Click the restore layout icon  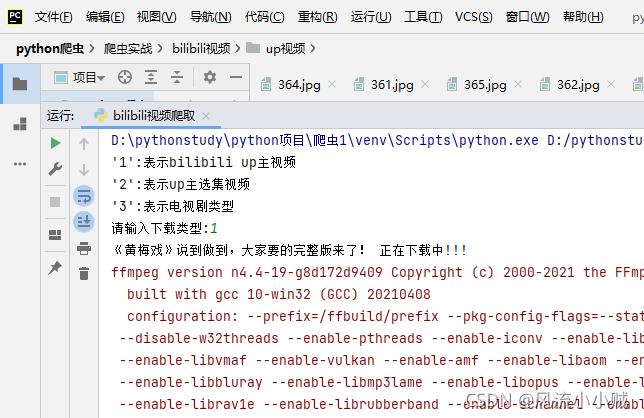55,235
